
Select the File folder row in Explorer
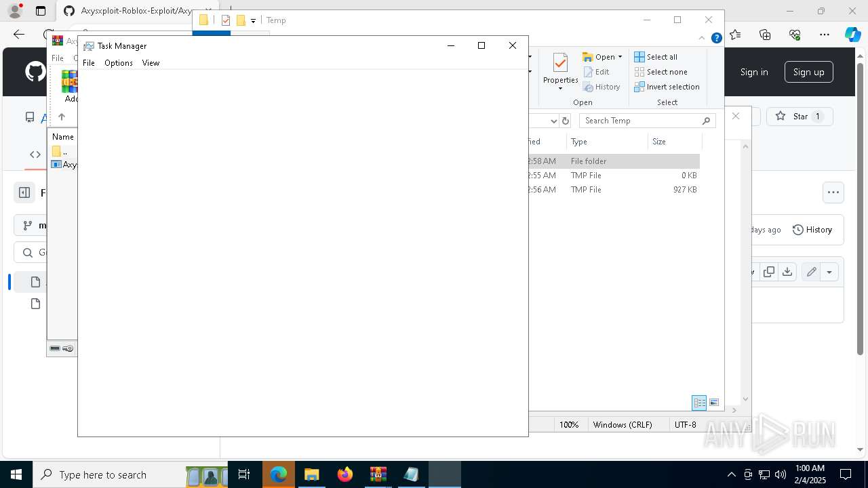point(614,161)
